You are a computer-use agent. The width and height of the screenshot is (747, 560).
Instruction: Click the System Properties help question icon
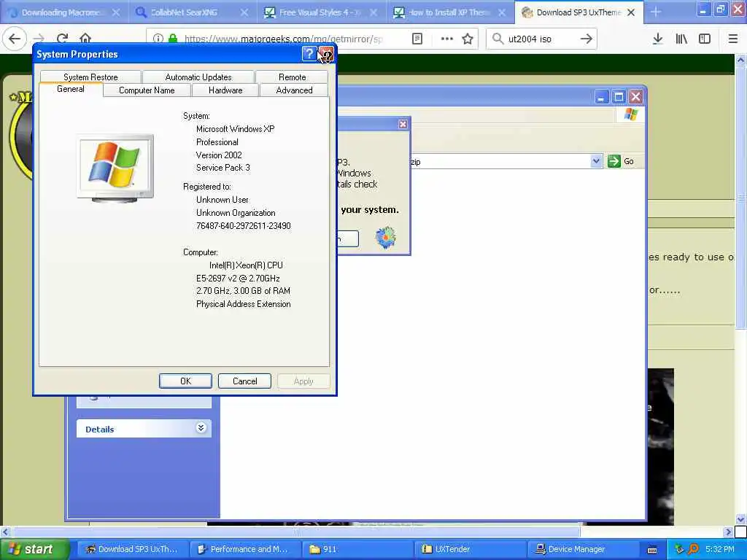[309, 54]
